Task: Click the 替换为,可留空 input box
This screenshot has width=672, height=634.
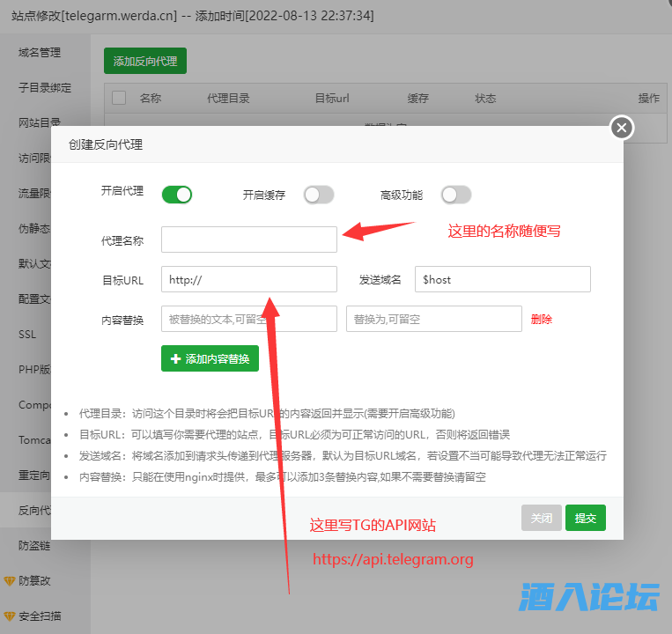Action: [x=434, y=319]
